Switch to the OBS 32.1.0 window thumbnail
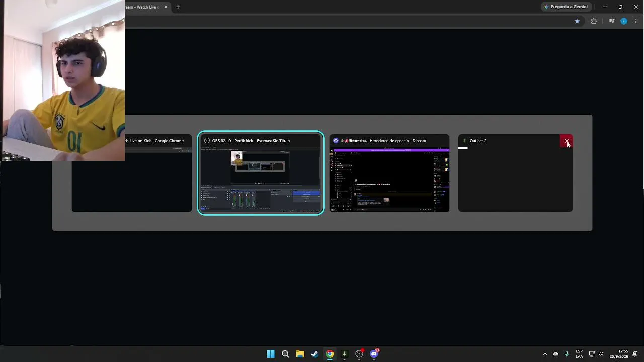Image resolution: width=644 pixels, height=362 pixels. [x=261, y=173]
